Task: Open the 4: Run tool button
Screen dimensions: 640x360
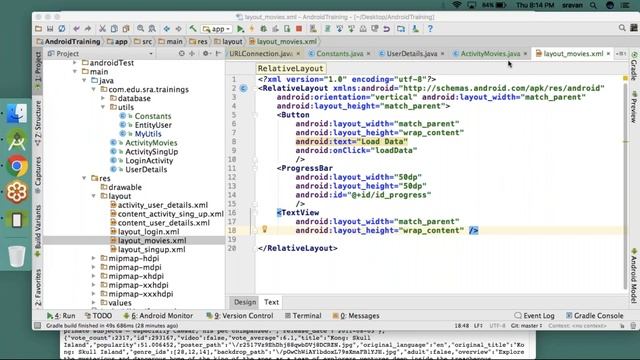Action: 61,316
